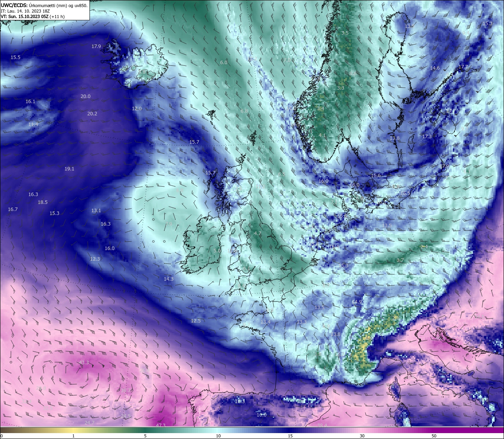The width and height of the screenshot is (504, 439).
Task: Click the map value 3.3
Action: click(x=341, y=88)
